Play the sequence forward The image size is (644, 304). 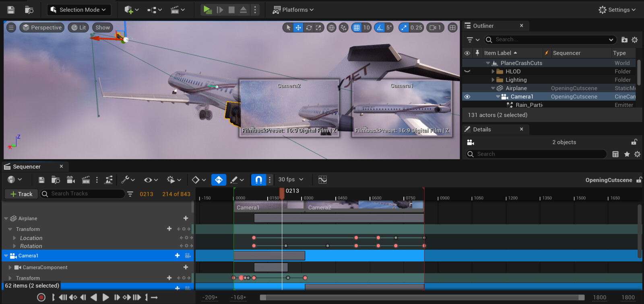105,297
